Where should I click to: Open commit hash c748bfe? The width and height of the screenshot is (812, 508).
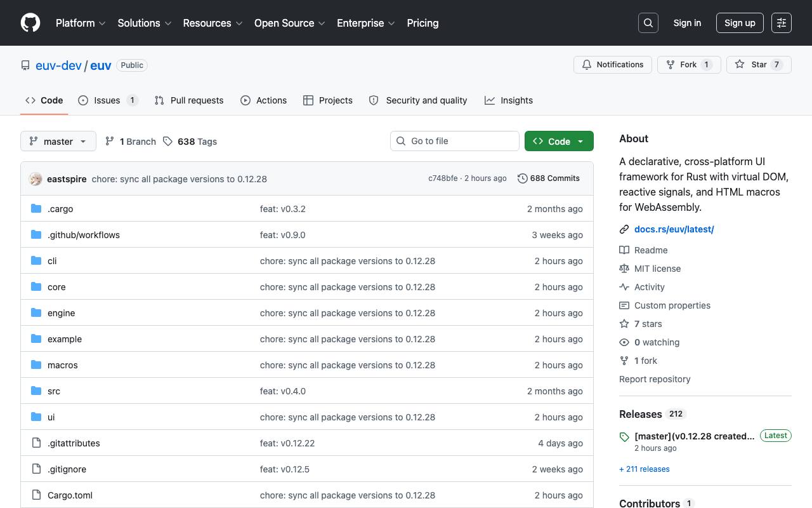(443, 178)
